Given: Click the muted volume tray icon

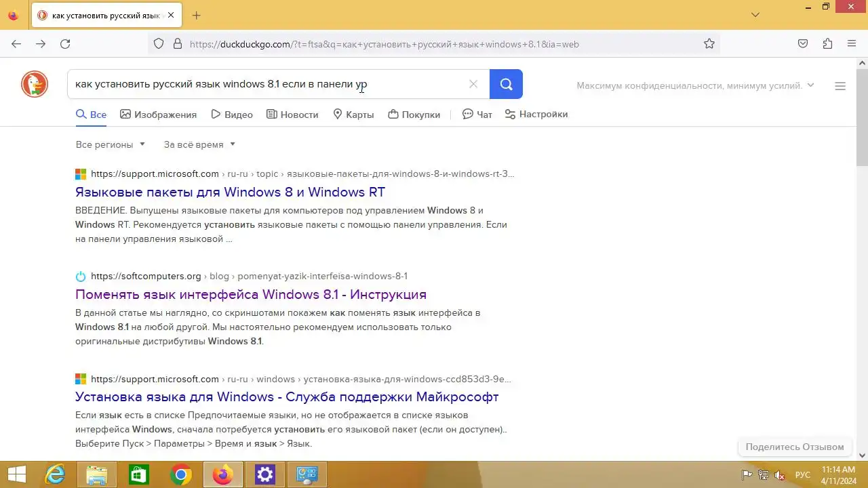Looking at the screenshot, I should click(780, 475).
